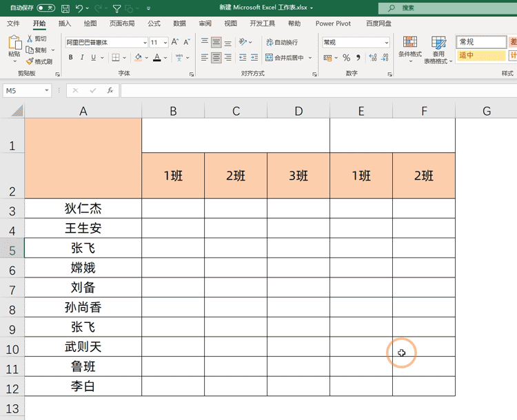The height and width of the screenshot is (420, 517).
Task: Click the accounting currency format icon
Action: [x=327, y=58]
